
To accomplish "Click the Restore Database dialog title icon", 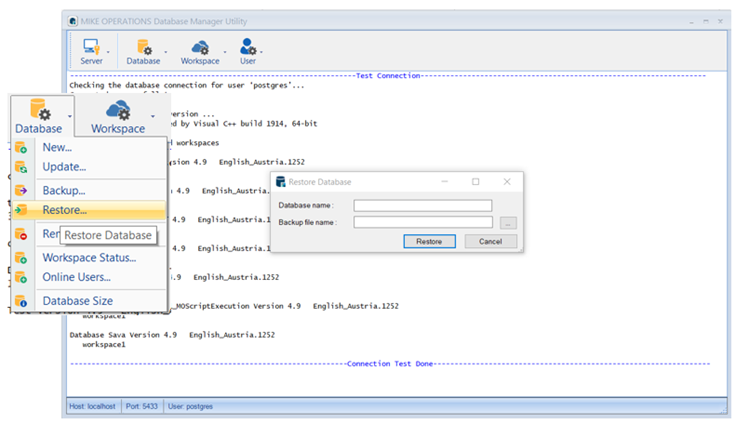I will coord(281,182).
